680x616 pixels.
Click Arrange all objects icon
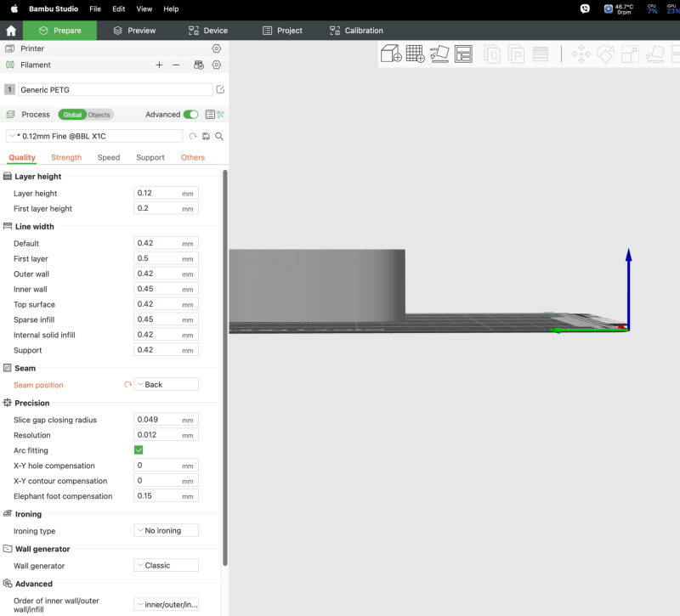463,54
